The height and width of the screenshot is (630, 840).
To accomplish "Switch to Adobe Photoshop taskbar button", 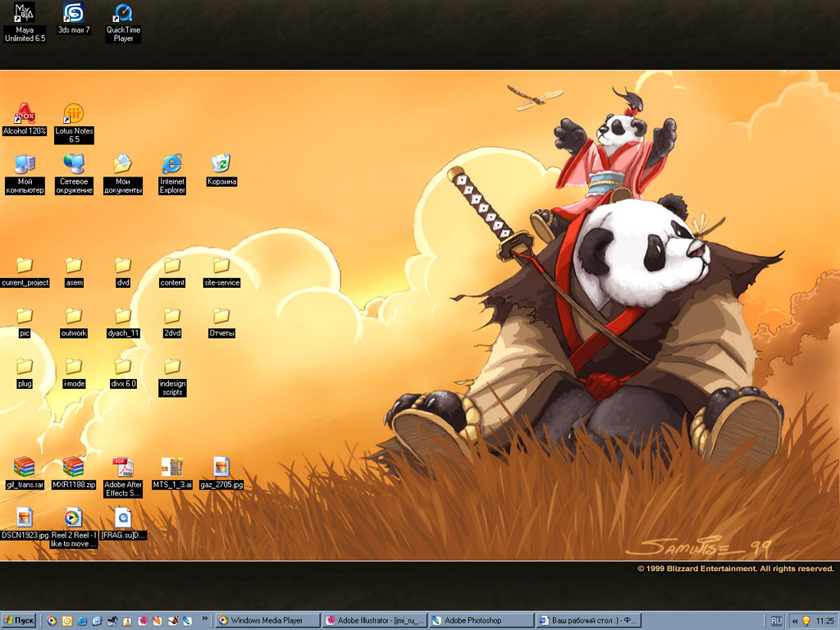I will point(481,621).
